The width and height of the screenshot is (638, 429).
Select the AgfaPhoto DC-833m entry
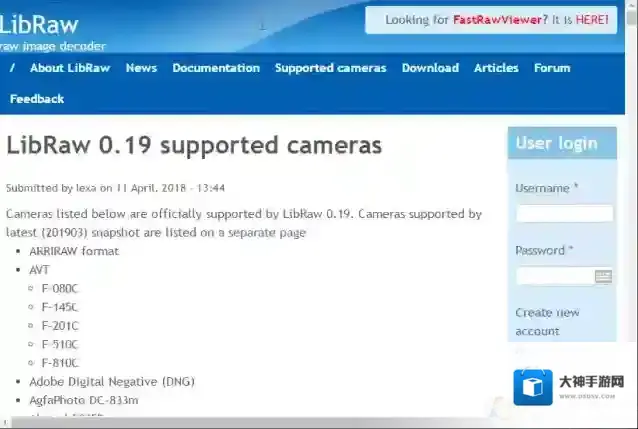[84, 400]
